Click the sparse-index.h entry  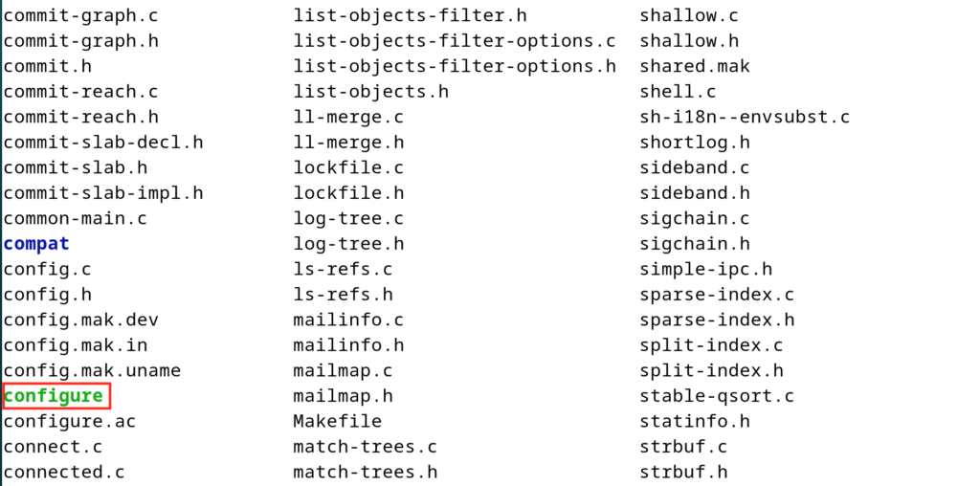click(x=717, y=320)
